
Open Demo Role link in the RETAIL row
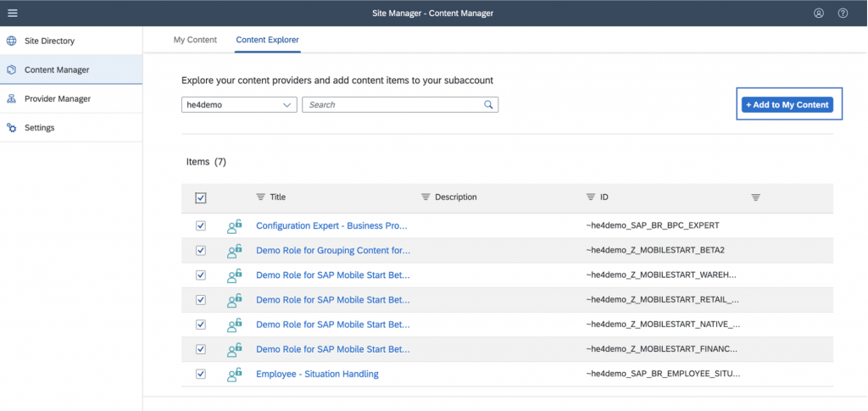[333, 300]
